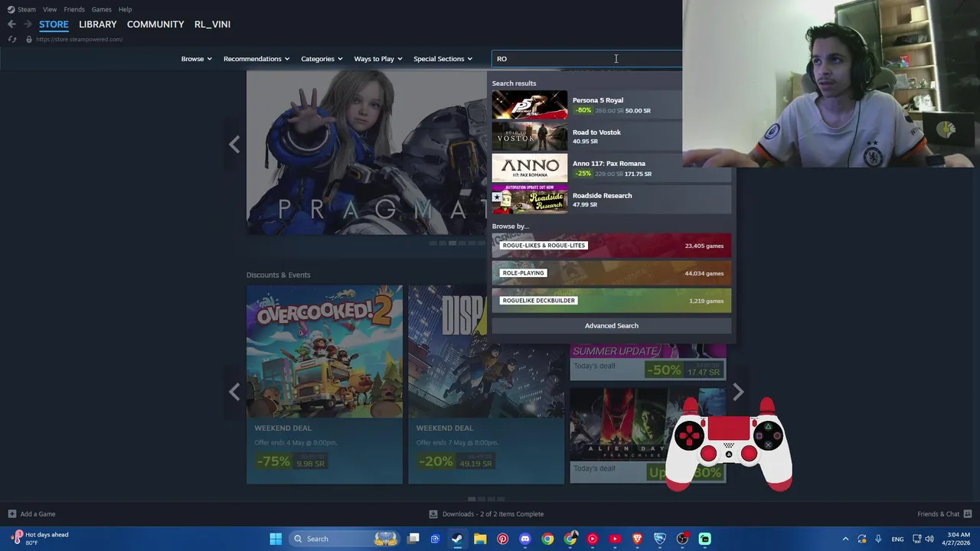
Task: Open Discord from the taskbar
Action: coord(525,539)
